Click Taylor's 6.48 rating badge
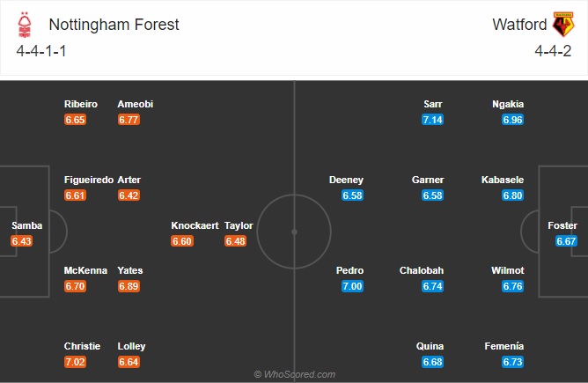The height and width of the screenshot is (383, 588). coord(236,241)
